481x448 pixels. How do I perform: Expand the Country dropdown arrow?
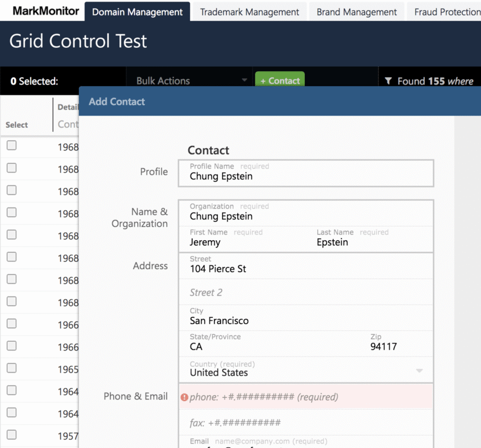coord(419,371)
